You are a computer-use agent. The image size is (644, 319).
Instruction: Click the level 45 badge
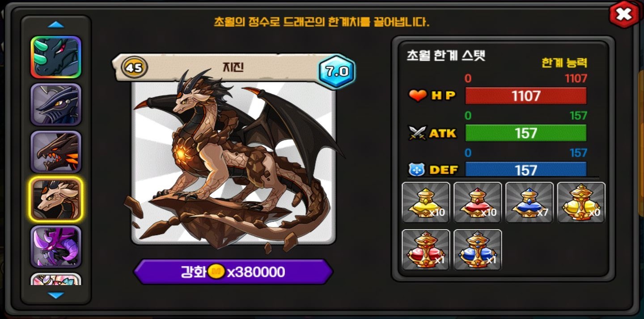coord(134,68)
